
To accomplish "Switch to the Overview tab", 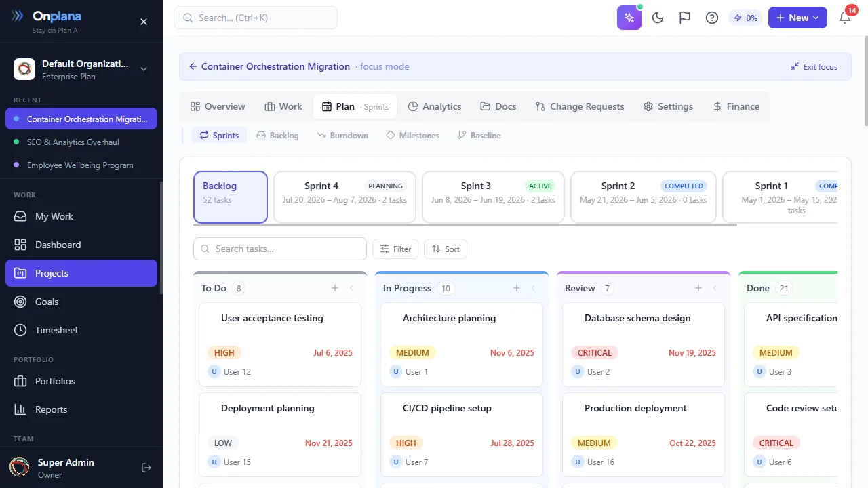I will click(x=218, y=106).
